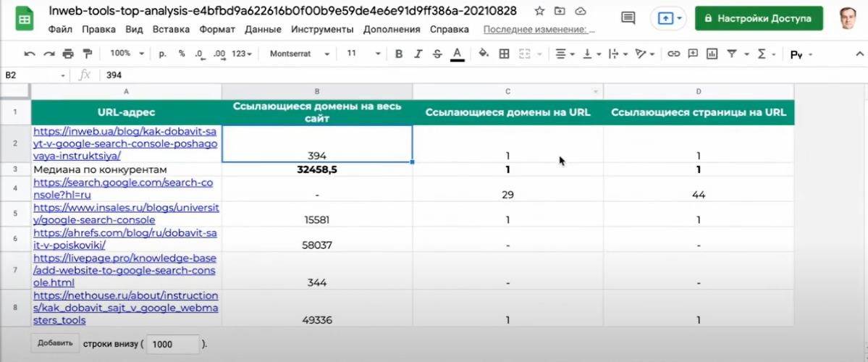Open the Формат menu
Image resolution: width=868 pixels, height=362 pixels.
tap(217, 30)
